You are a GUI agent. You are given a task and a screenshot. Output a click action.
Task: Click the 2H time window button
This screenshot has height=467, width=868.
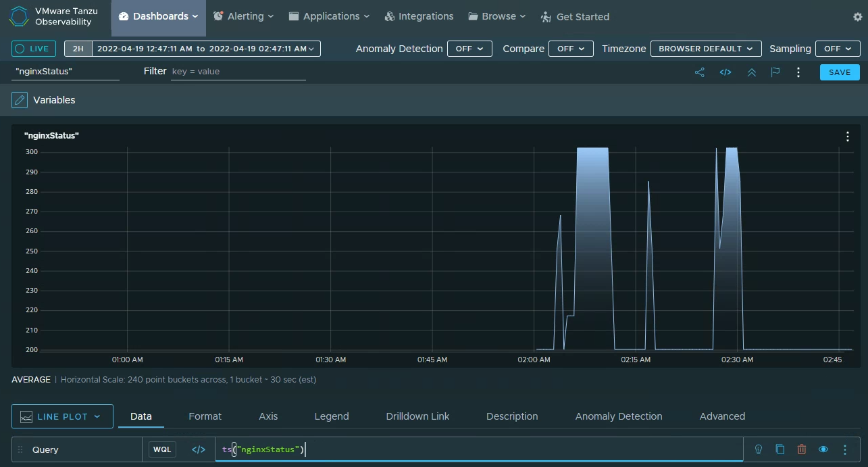[x=78, y=49]
